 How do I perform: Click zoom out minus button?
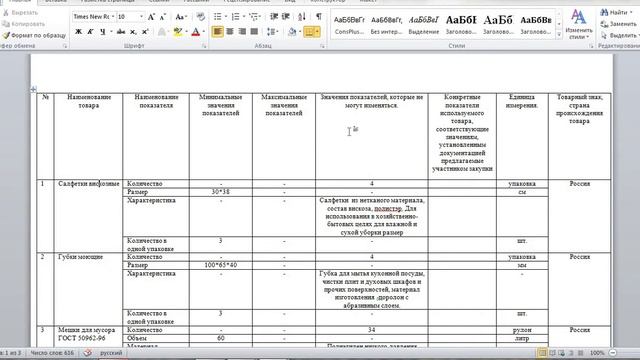[x=613, y=353]
